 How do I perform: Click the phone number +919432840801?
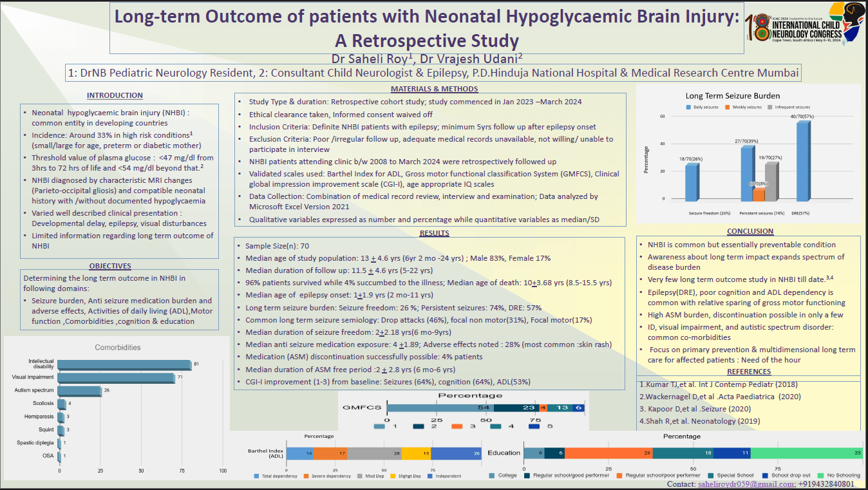coord(826,484)
